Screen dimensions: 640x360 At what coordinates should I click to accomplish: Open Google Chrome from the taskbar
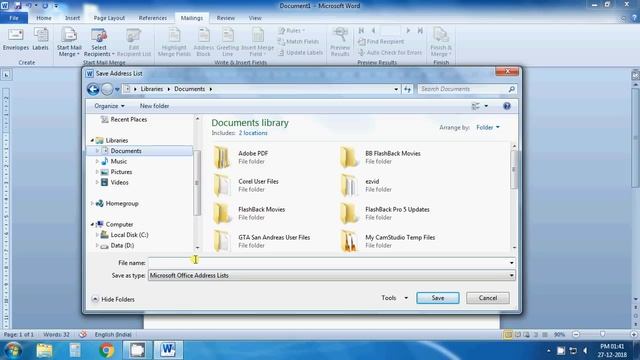coord(107,350)
